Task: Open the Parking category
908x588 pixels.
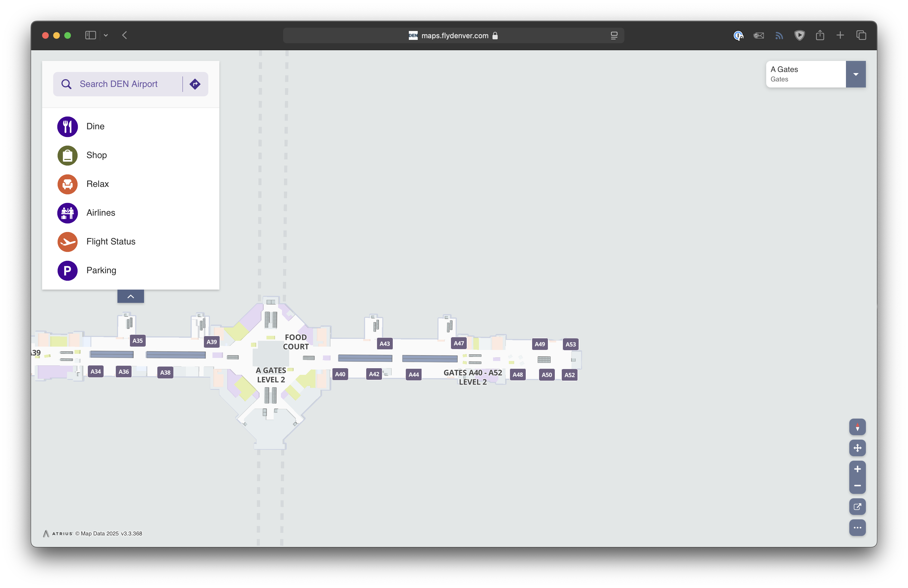Action: pos(101,270)
